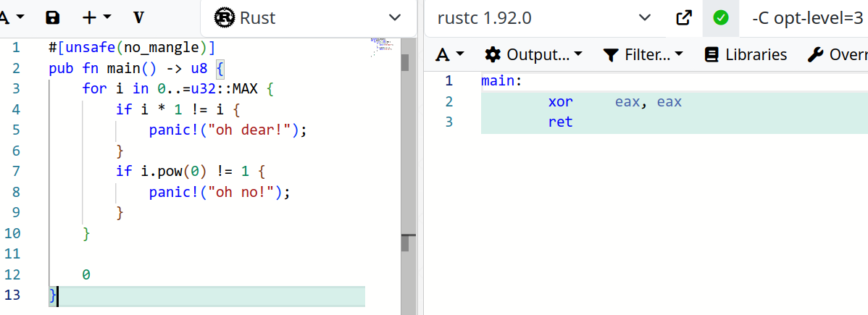This screenshot has width=868, height=315.
Task: Open the plus 'Add new' menu
Action: (x=96, y=17)
